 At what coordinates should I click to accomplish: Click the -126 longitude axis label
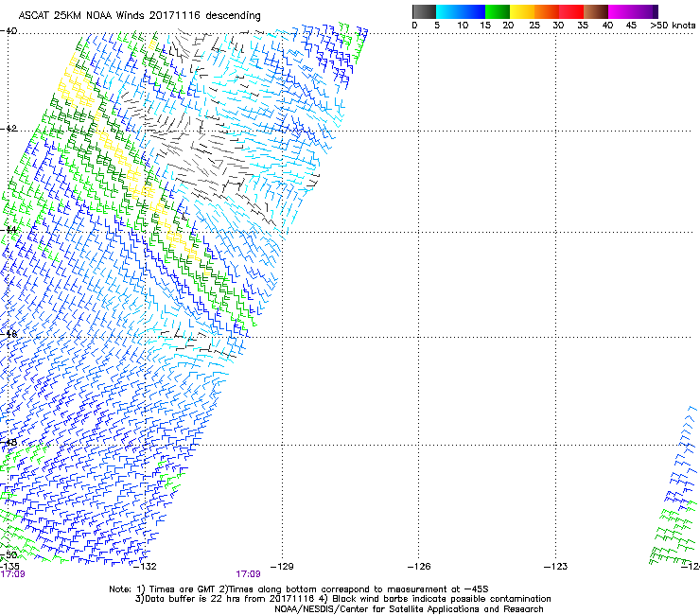419,567
